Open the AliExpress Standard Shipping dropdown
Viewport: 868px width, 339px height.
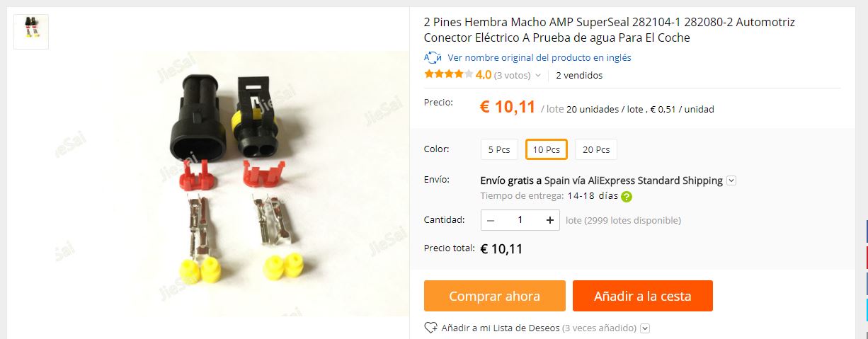[x=731, y=180]
